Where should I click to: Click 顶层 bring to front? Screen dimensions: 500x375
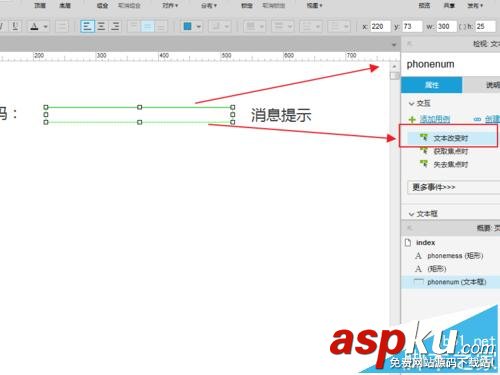(x=40, y=5)
